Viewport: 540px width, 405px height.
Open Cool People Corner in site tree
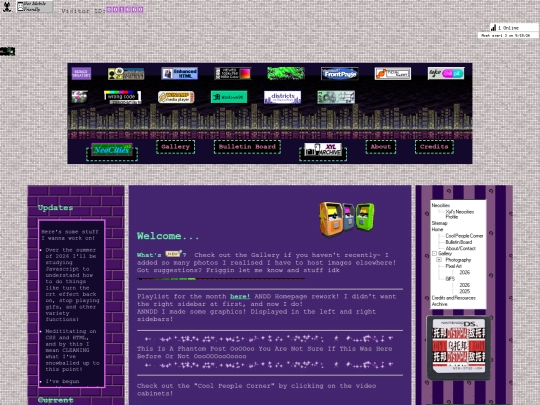[464, 236]
